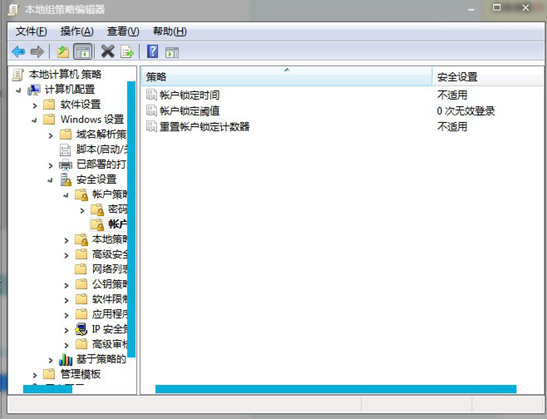Screen dimensions: 547x420
Task: Expand the 已部署的打印机 node
Action: 51,166
